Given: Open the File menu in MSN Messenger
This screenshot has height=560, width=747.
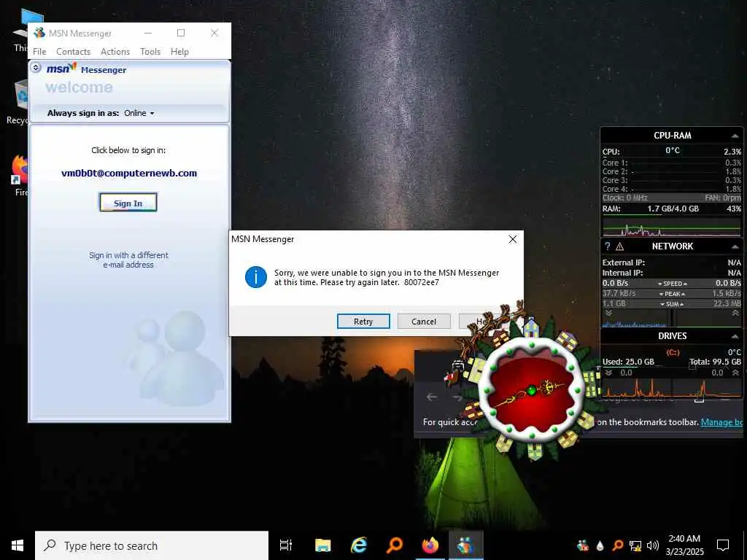Looking at the screenshot, I should coord(39,52).
